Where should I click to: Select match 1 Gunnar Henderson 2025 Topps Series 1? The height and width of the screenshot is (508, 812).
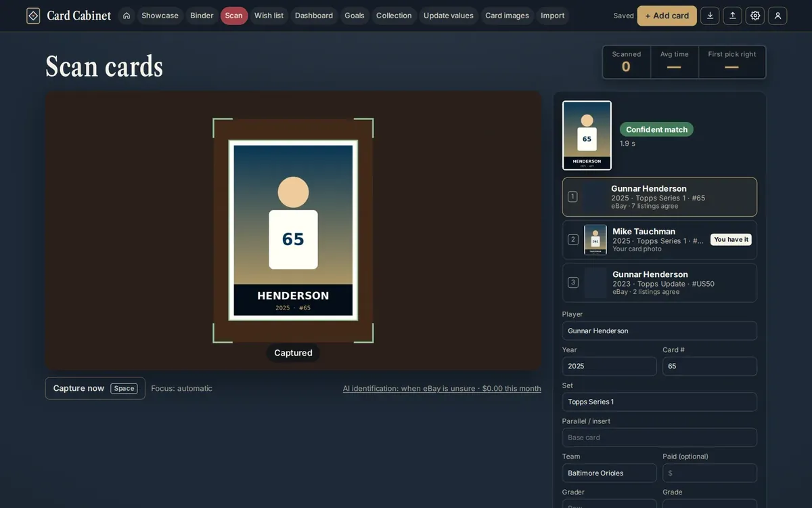(x=660, y=197)
